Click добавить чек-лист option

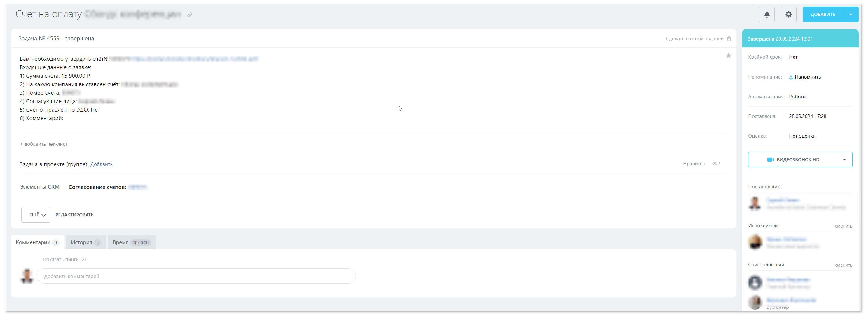tap(44, 144)
